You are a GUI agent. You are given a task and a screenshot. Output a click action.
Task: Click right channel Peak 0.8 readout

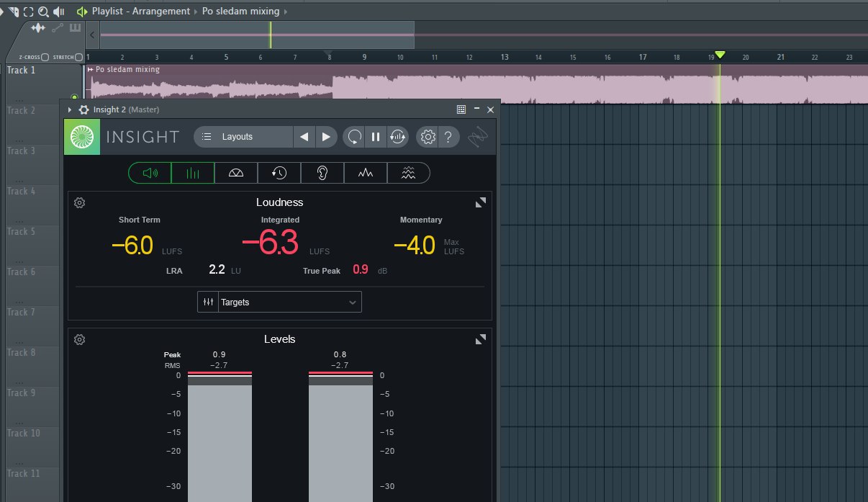340,354
